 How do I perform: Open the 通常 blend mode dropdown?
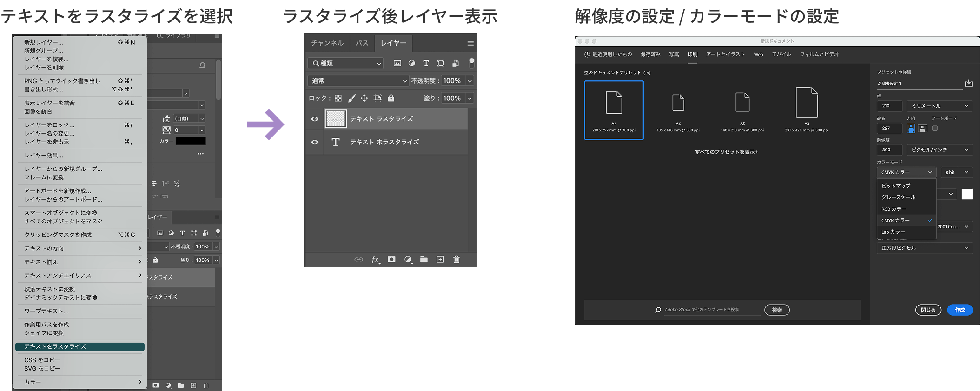[x=358, y=81]
